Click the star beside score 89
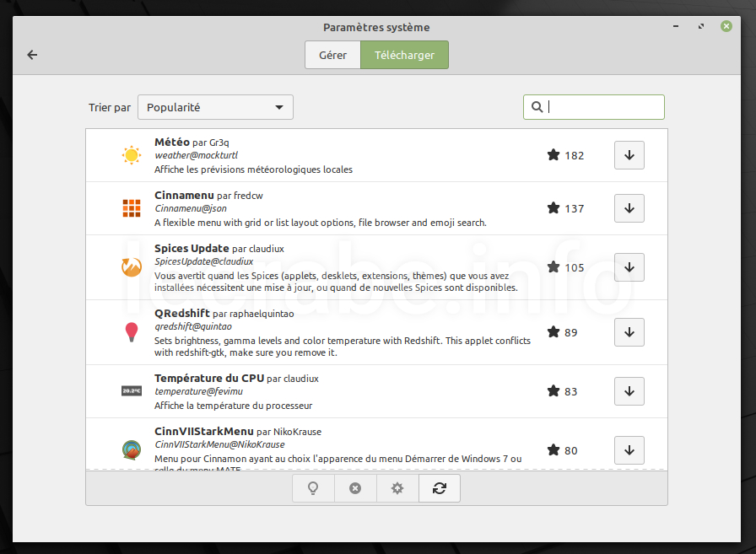The image size is (756, 554). [x=553, y=332]
